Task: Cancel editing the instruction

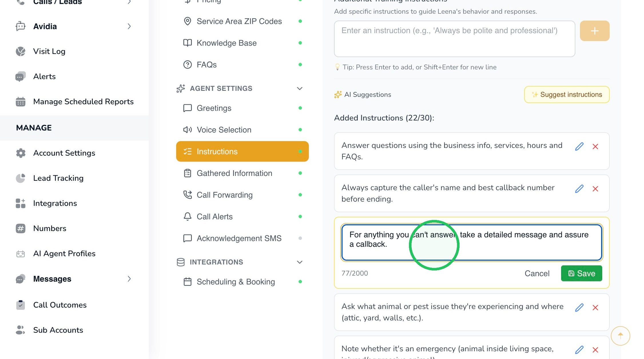Action: [537, 273]
